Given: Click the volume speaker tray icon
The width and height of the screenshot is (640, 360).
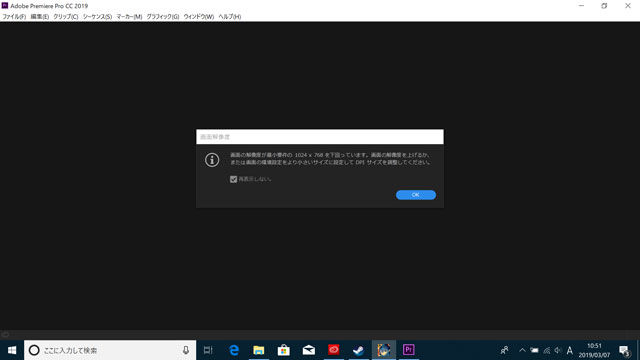Looking at the screenshot, I should [558, 350].
